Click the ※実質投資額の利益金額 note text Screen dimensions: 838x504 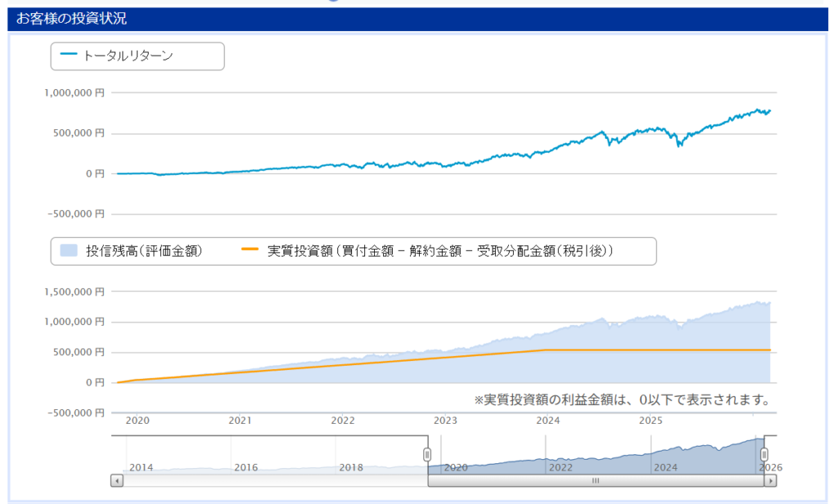[x=622, y=400]
